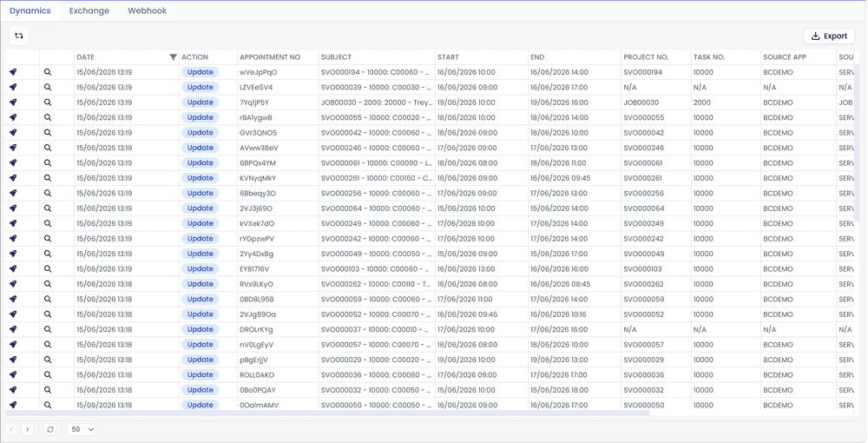The image size is (868, 443).
Task: Click rocket icon in AVww38eV row
Action: [13, 148]
